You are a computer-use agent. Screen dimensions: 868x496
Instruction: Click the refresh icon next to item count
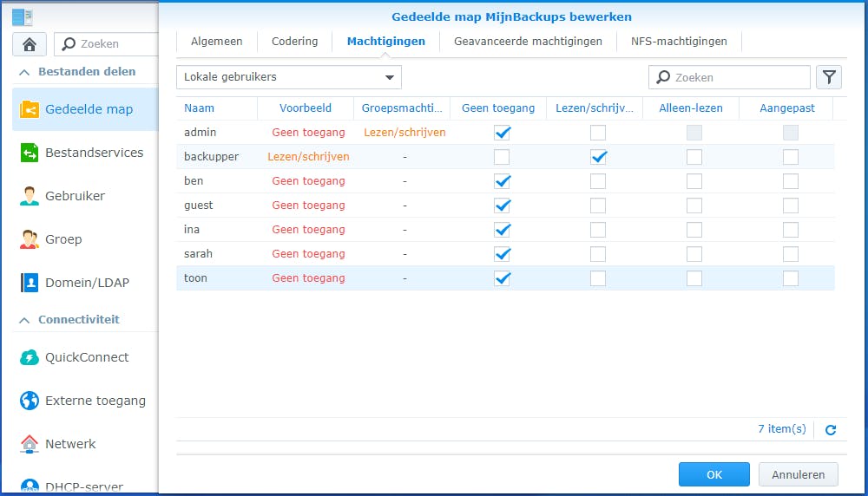(831, 430)
